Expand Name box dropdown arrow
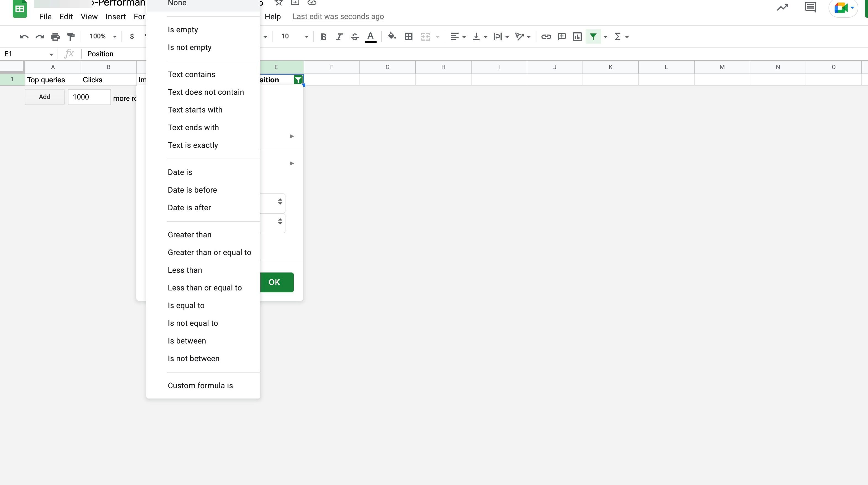 point(51,54)
